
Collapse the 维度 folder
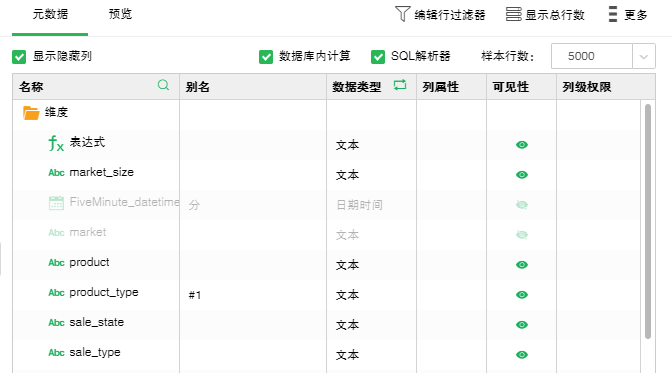[x=31, y=113]
